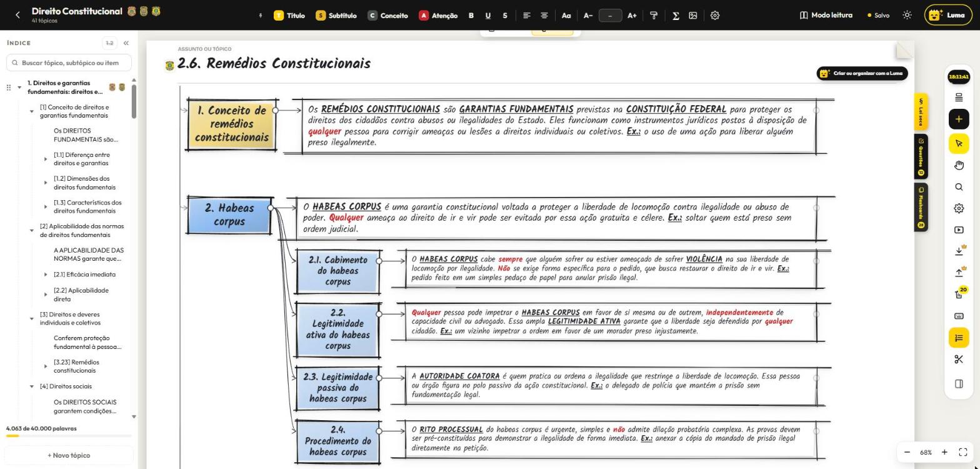Apply the Título style

[289, 16]
